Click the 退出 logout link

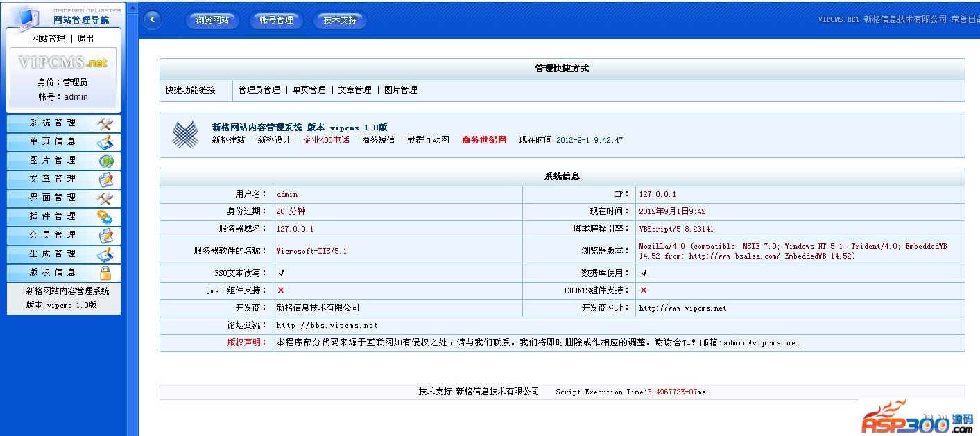(x=85, y=39)
